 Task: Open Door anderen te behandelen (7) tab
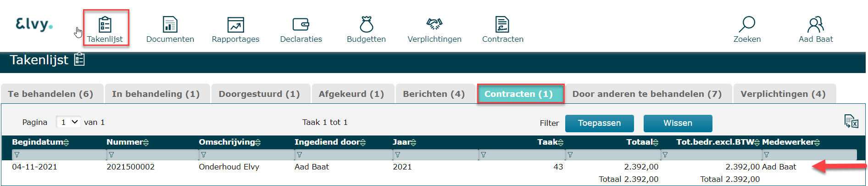point(647,94)
